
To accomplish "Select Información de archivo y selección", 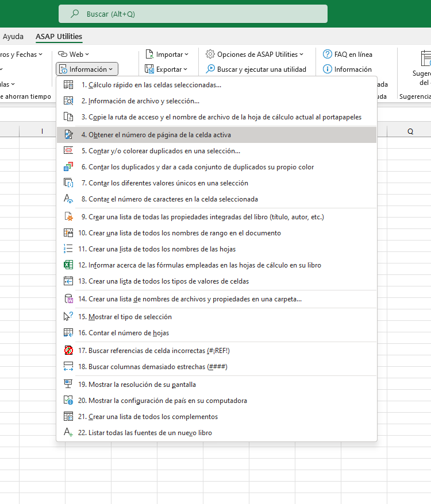I will click(217, 101).
